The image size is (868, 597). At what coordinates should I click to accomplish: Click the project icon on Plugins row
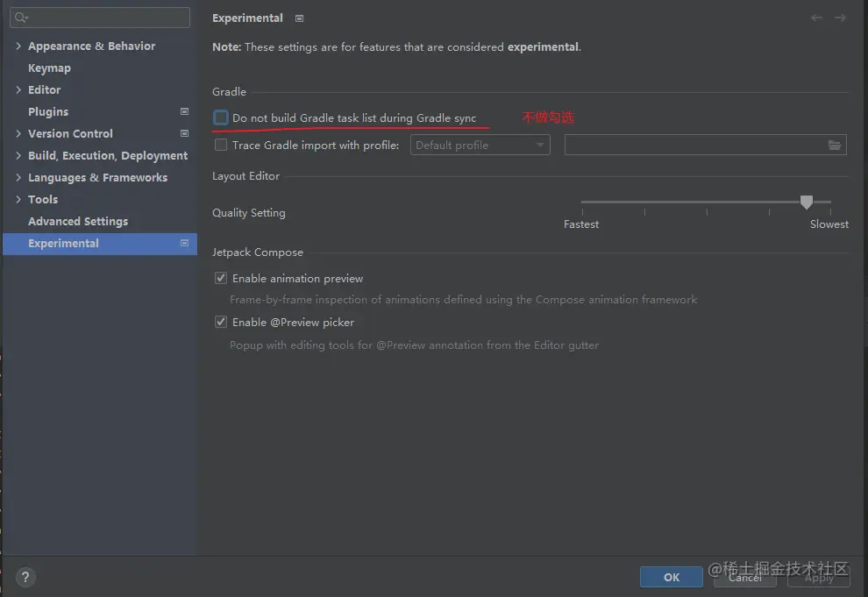click(184, 111)
